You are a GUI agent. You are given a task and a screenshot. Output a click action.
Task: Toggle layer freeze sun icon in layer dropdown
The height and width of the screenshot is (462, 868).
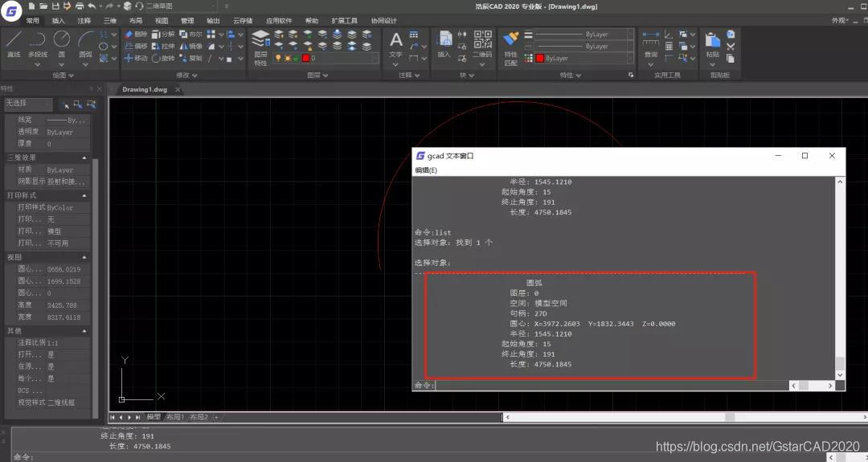click(287, 58)
